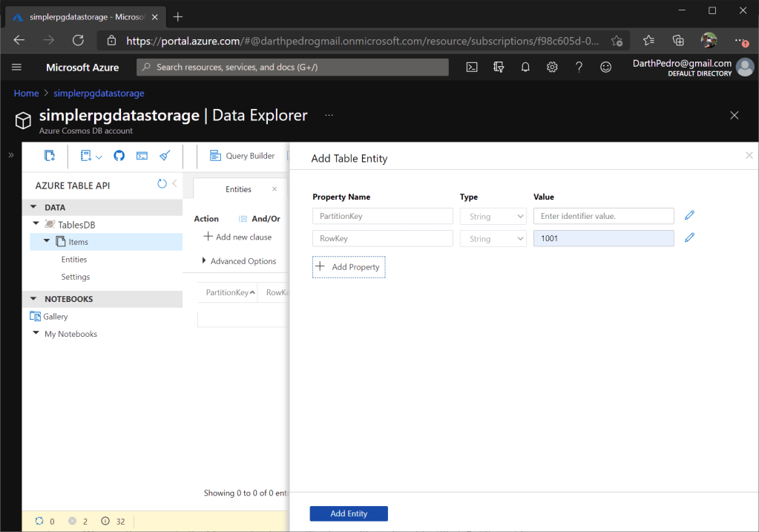Click the PartitionKey value input field
This screenshot has height=532, width=759.
603,216
